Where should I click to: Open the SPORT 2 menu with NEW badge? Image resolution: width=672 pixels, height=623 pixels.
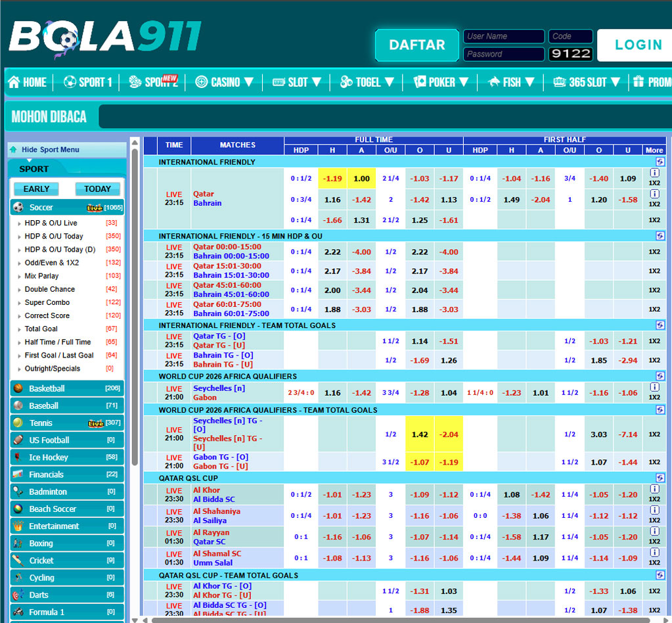[x=154, y=81]
